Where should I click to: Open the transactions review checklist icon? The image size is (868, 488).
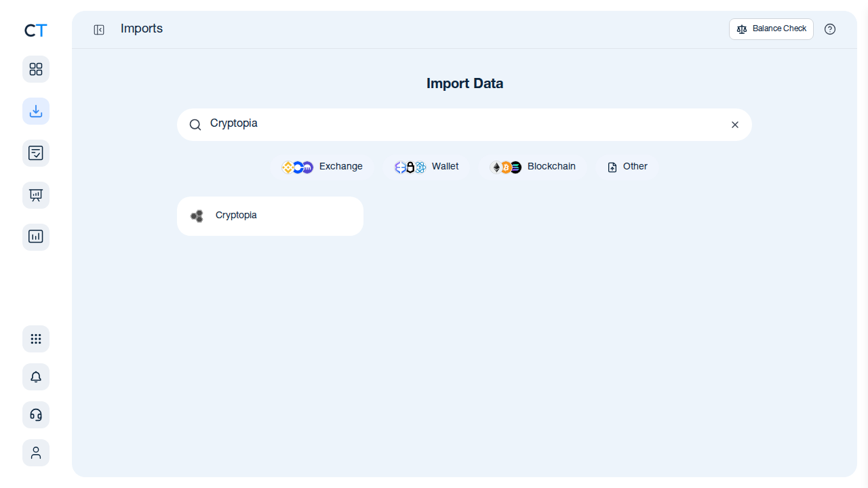point(36,153)
